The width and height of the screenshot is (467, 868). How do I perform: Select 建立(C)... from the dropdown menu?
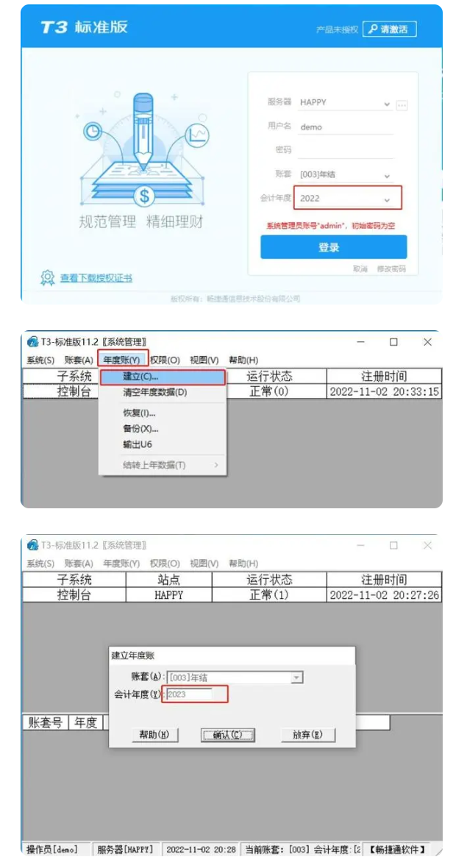click(x=163, y=377)
